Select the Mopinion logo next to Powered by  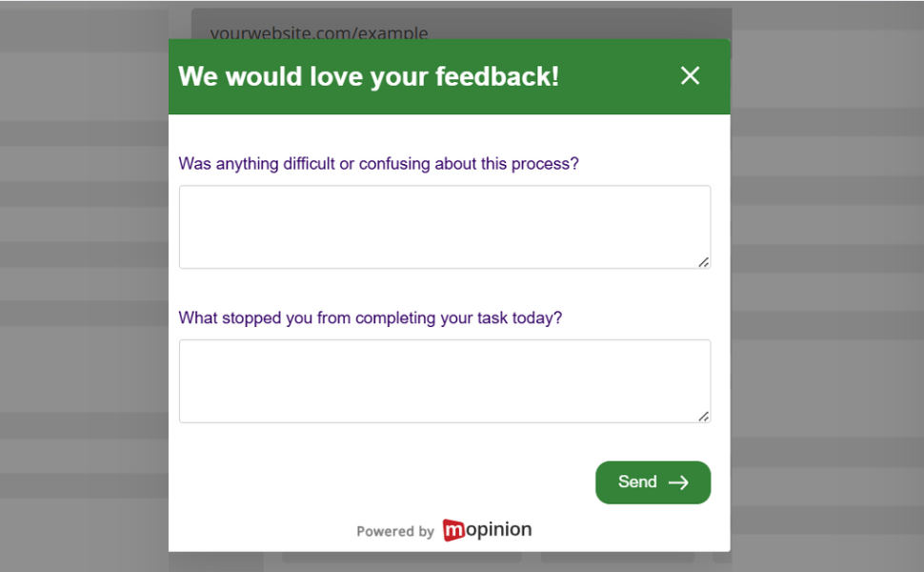point(486,530)
